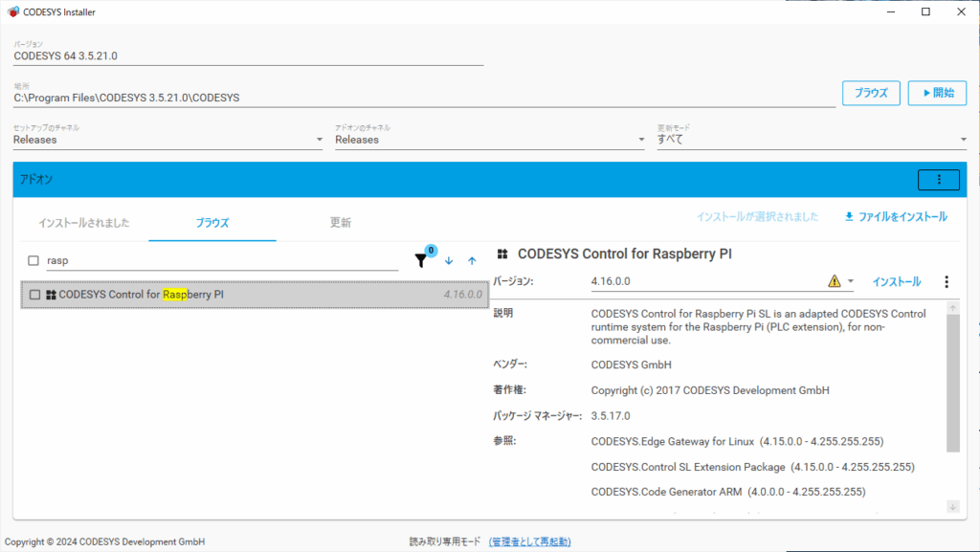980x552 pixels.
Task: Click the 開始 start button
Action: coord(938,93)
